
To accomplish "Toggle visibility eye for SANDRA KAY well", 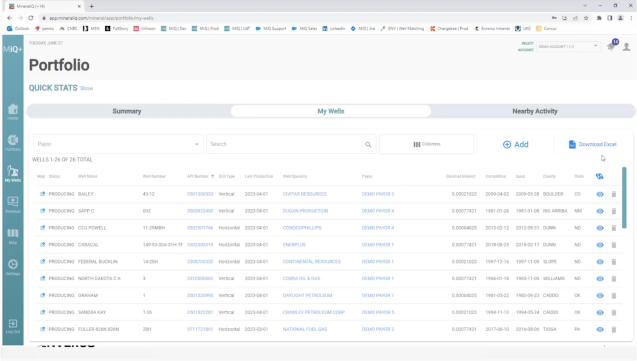I will point(600,312).
